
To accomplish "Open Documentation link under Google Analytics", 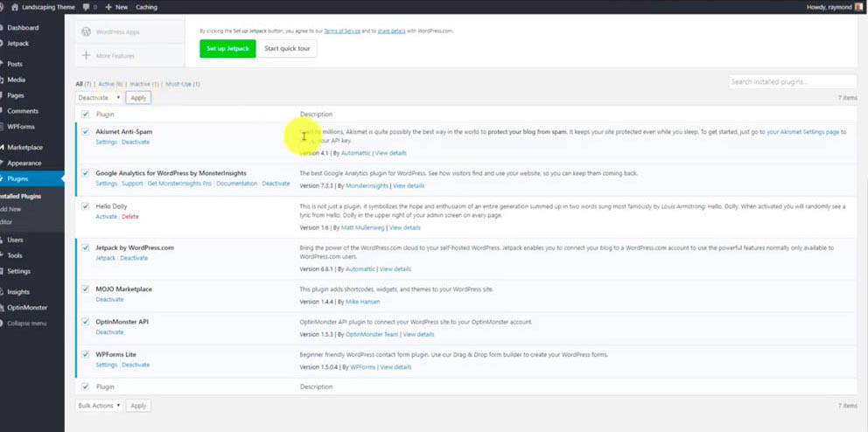I will tap(237, 184).
